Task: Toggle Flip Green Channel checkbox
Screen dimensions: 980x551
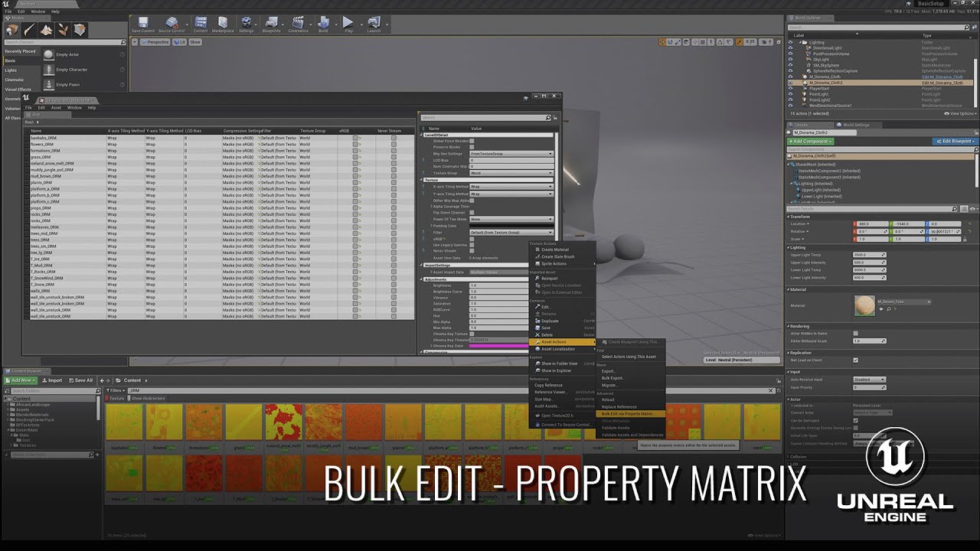Action: tap(472, 213)
